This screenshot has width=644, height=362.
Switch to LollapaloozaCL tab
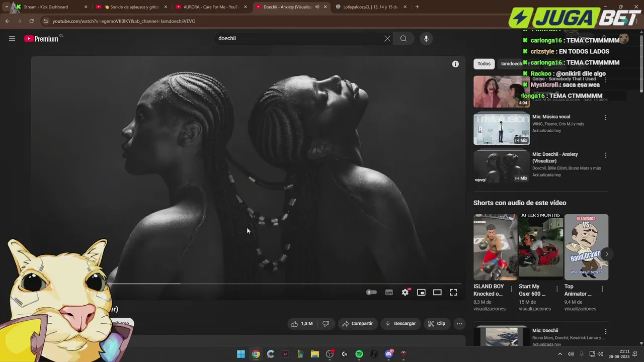pos(371,7)
